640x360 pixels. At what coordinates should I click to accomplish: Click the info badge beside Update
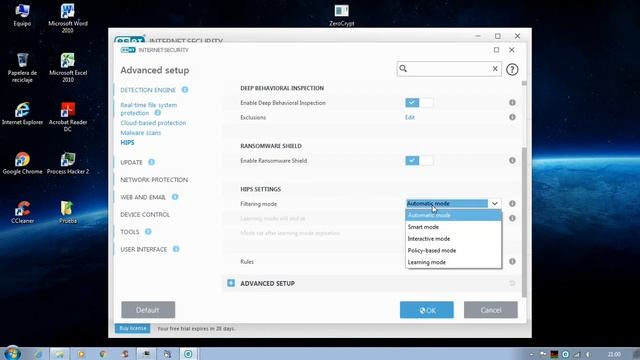(x=151, y=162)
